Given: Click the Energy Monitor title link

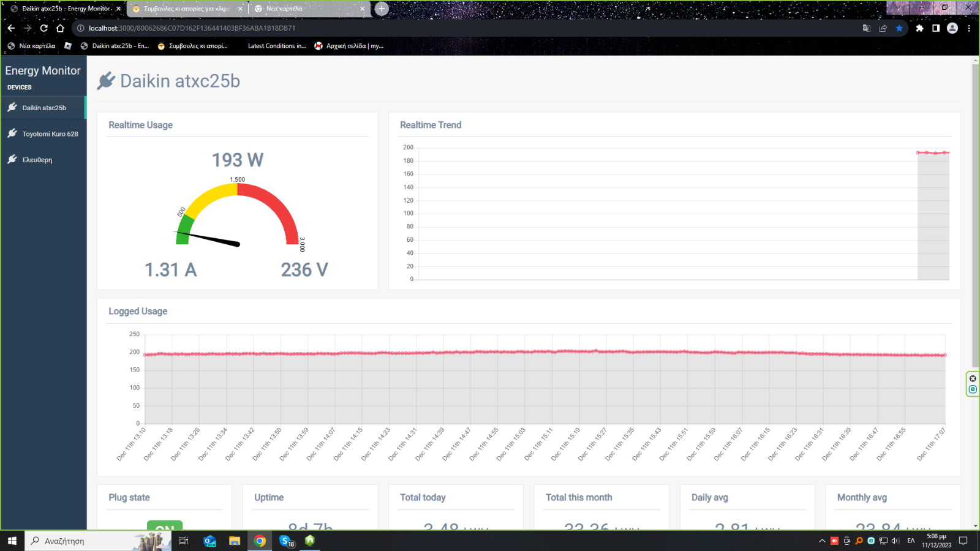Looking at the screenshot, I should (x=43, y=70).
